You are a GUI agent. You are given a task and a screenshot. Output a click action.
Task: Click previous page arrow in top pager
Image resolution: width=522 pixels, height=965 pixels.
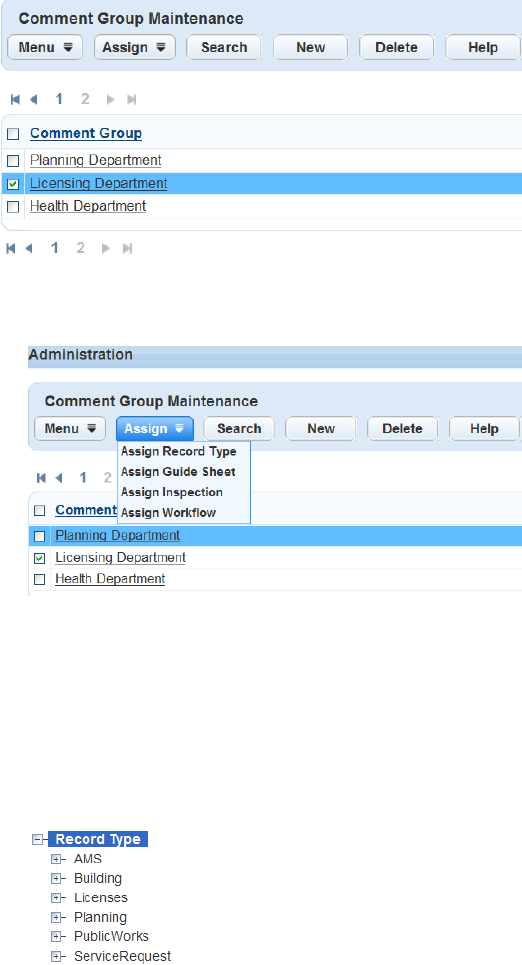point(34,99)
